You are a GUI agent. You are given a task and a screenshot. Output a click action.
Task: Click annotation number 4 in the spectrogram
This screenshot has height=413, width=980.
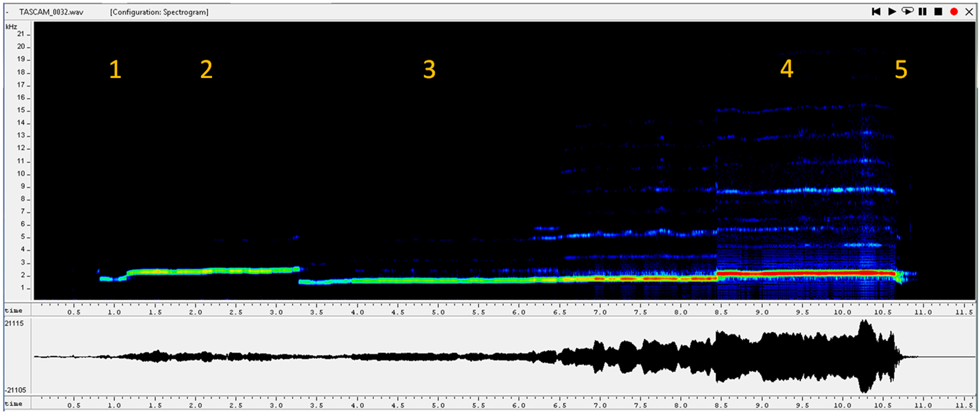[x=787, y=69]
